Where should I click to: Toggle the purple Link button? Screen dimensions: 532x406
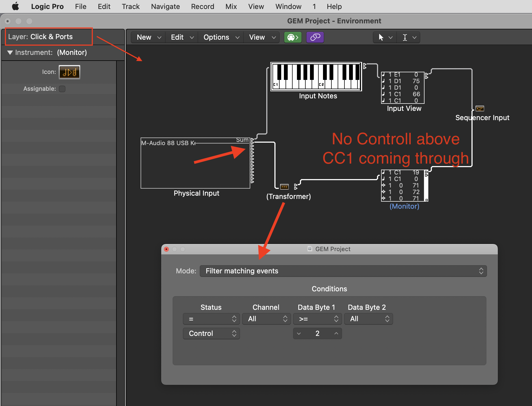315,37
